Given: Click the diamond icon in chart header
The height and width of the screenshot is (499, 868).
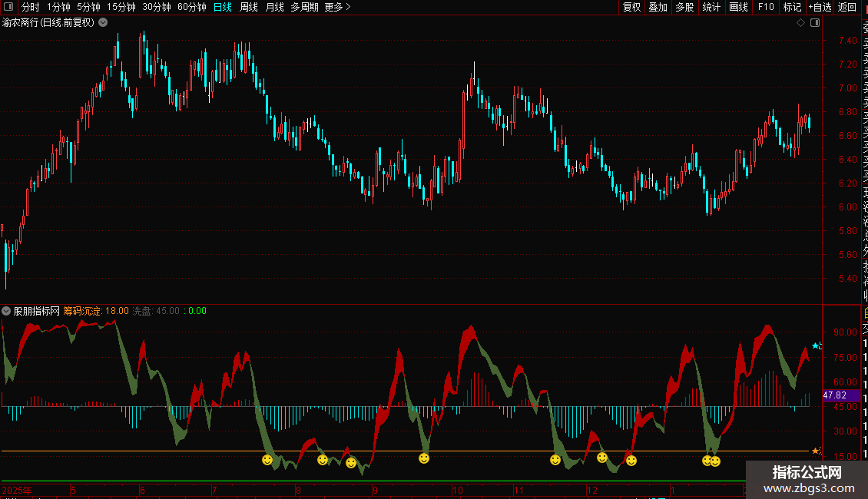Looking at the screenshot, I should pos(800,22).
